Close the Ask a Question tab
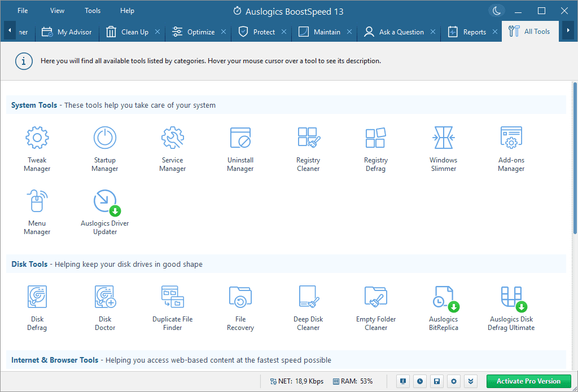 433,32
